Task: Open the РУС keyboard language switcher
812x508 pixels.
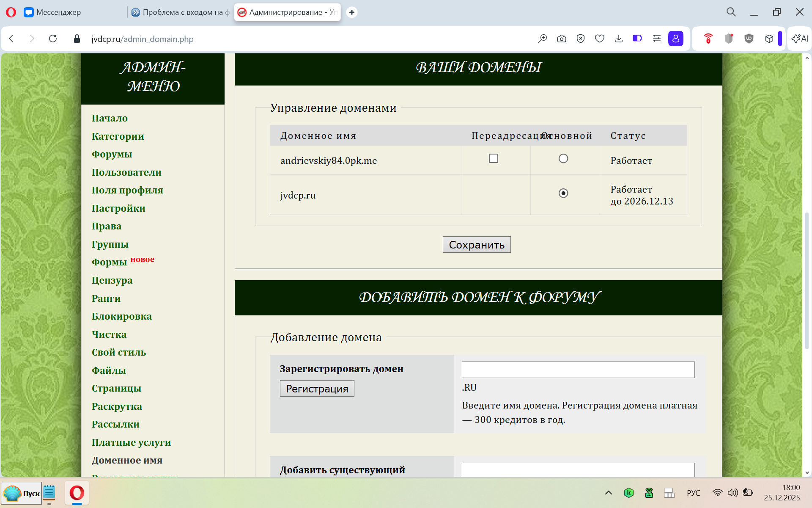Action: (693, 493)
